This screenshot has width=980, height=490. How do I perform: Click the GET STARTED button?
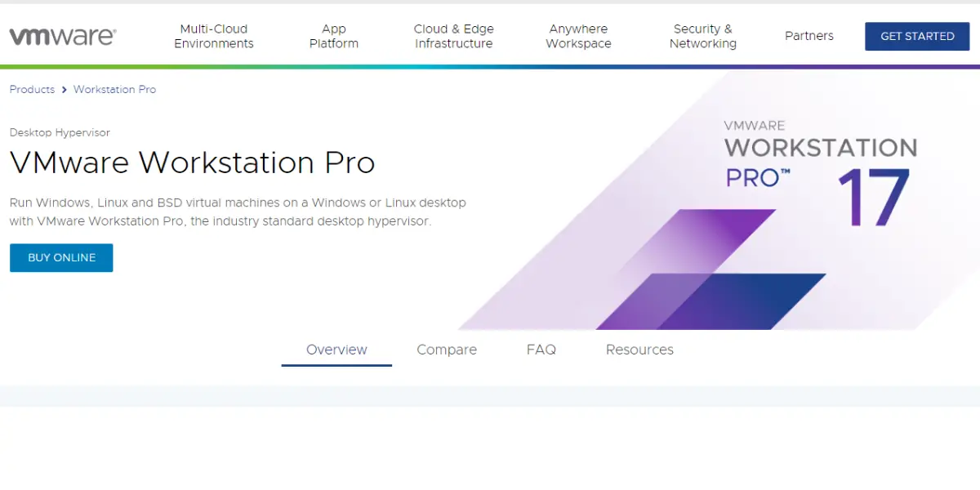(917, 36)
